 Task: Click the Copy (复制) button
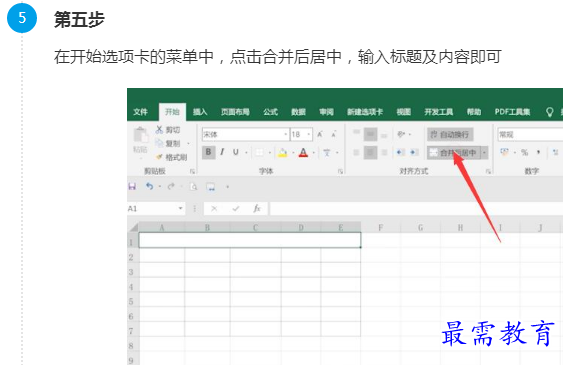(167, 144)
